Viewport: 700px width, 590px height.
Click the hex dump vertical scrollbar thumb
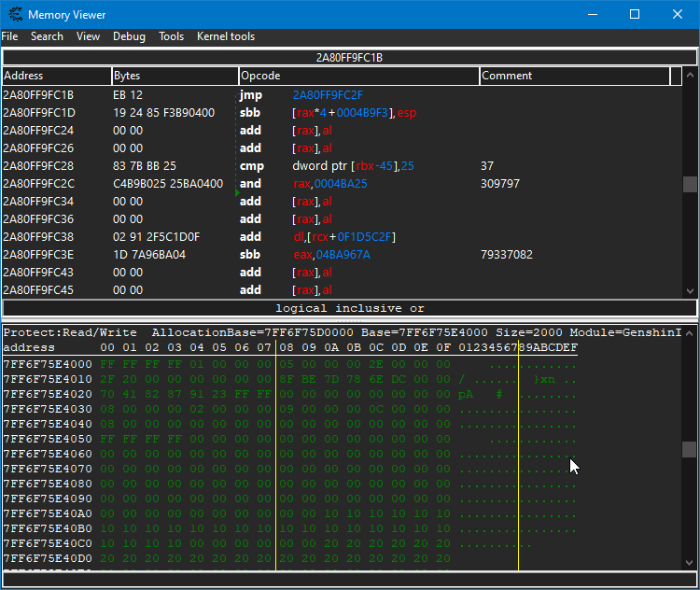[x=690, y=450]
